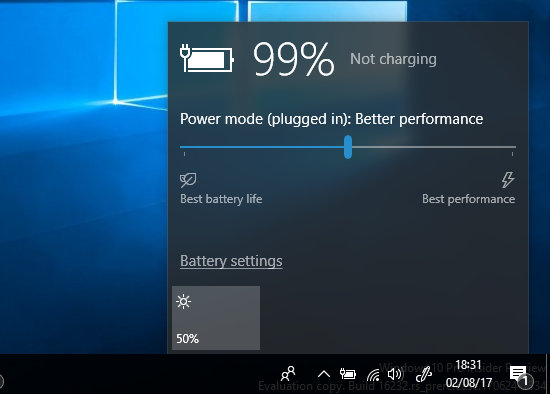Screen dimensions: 550x394
Task: Click the battery tray icon
Action: pos(348,374)
